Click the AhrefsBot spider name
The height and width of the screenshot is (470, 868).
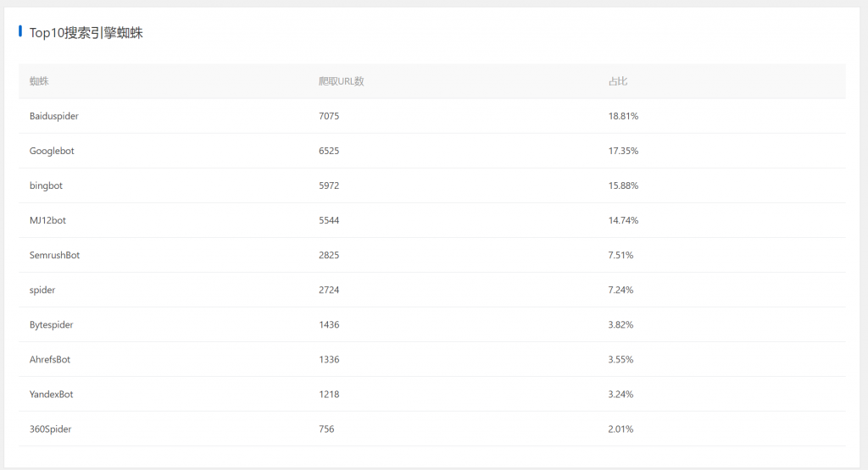click(x=50, y=359)
